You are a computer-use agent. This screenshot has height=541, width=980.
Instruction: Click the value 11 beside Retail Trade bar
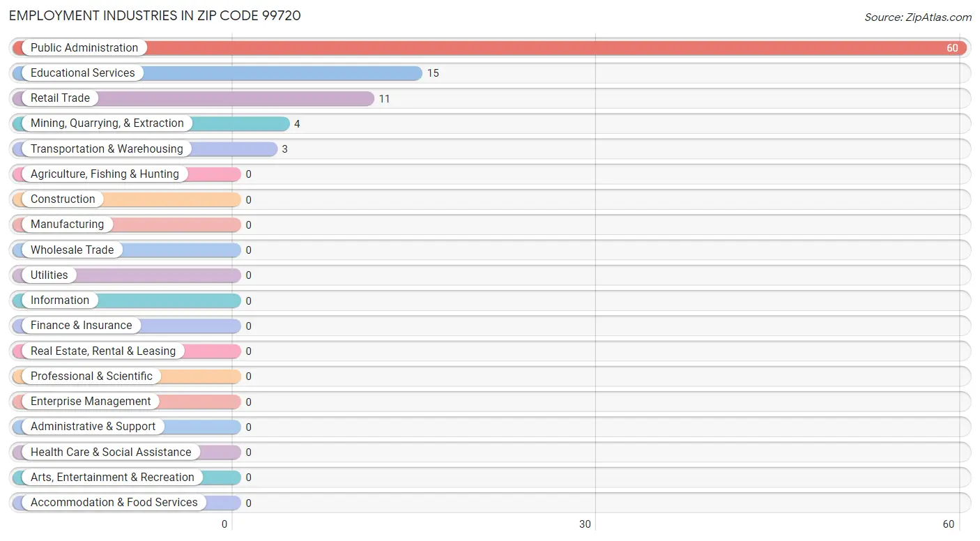pyautogui.click(x=385, y=98)
